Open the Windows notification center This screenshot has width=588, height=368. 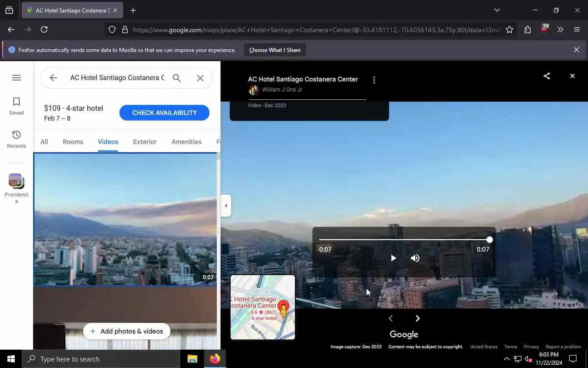(573, 359)
